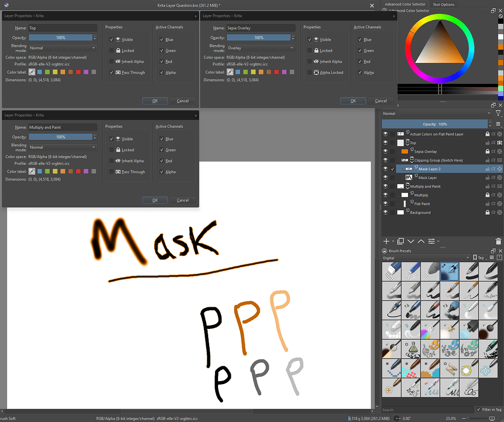Screen dimensions: 504x422
Task: Switch to the Advanced Color Selector tab
Action: tap(405, 4)
